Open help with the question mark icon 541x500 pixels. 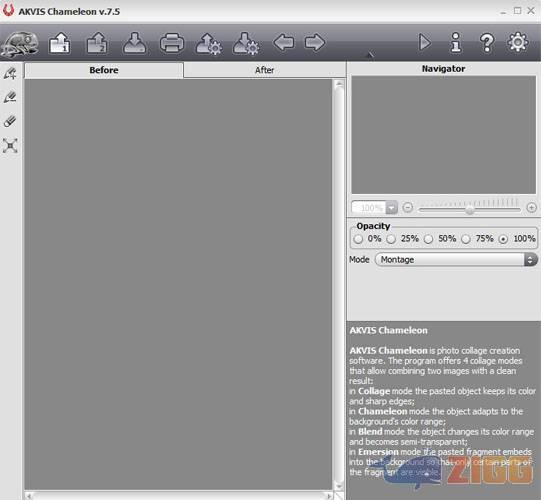(487, 43)
